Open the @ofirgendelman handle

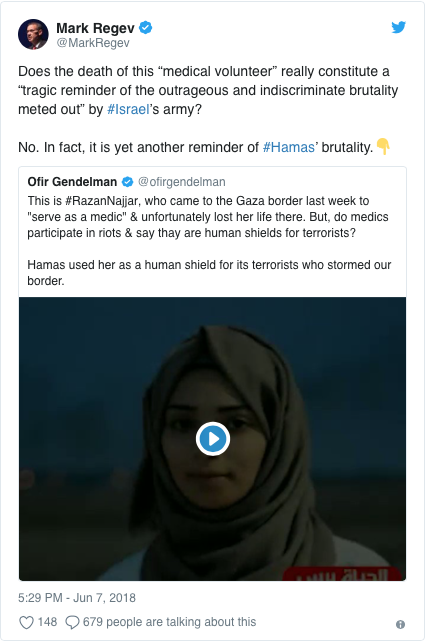click(x=182, y=182)
